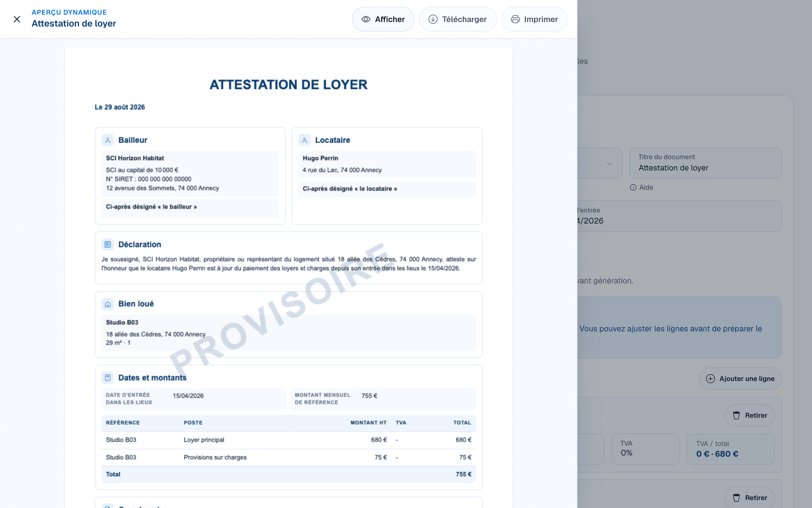812x508 pixels.
Task: Click the 'Provisions sur charges' table cell
Action: coord(215,457)
